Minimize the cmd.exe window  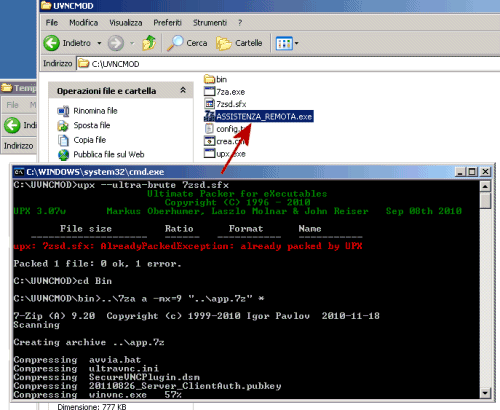tap(460, 172)
